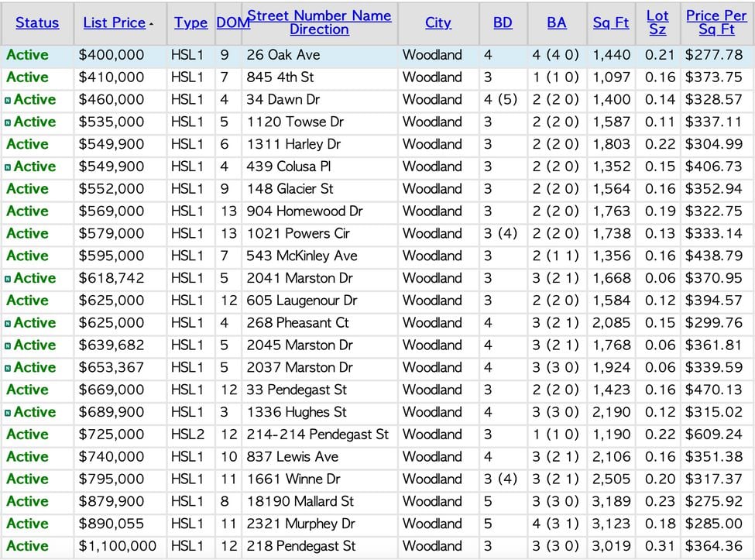The height and width of the screenshot is (560, 755).
Task: Sort by the Price Per Sq Ft header
Action: pyautogui.click(x=716, y=22)
